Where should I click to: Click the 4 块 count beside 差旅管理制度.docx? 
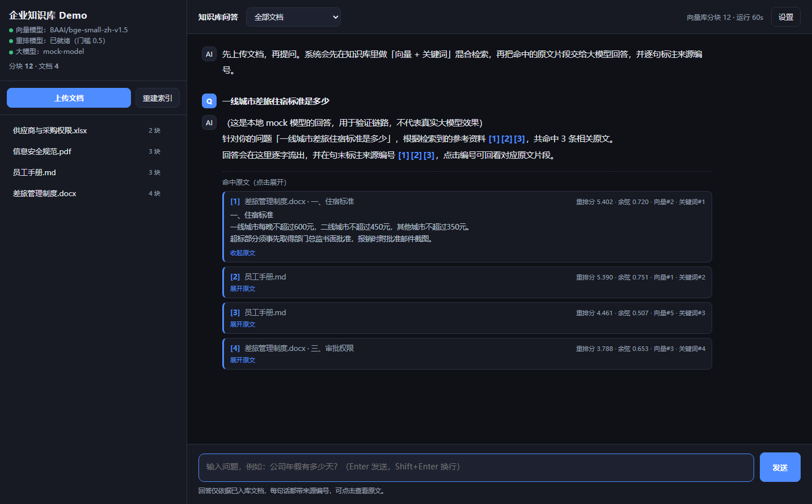(x=154, y=193)
